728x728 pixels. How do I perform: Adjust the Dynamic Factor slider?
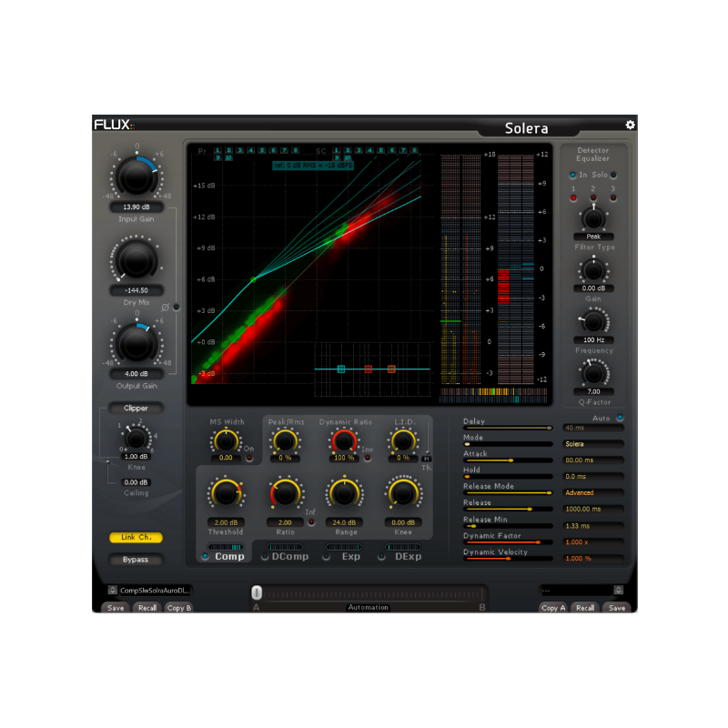coord(508,542)
